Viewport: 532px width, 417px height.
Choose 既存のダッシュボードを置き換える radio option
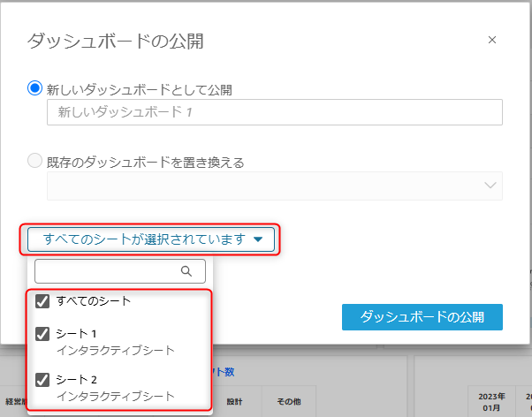pos(35,162)
